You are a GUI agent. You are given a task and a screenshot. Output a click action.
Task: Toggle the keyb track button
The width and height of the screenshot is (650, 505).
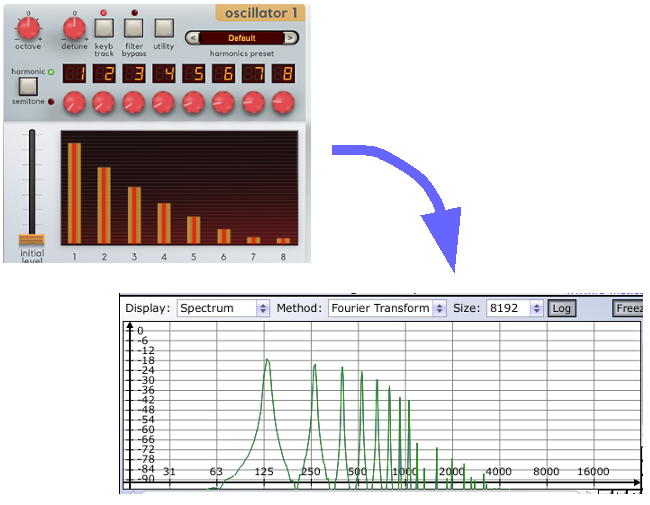pyautogui.click(x=104, y=28)
